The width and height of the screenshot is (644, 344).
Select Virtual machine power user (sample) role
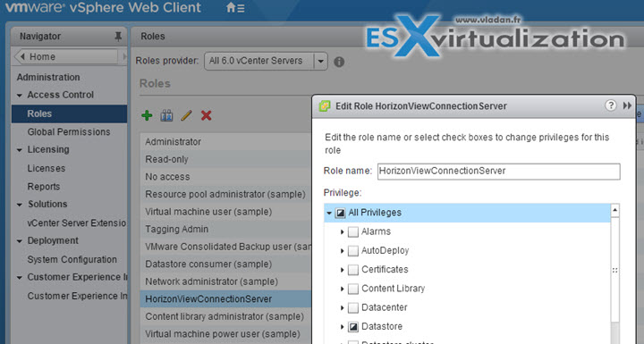(225, 334)
